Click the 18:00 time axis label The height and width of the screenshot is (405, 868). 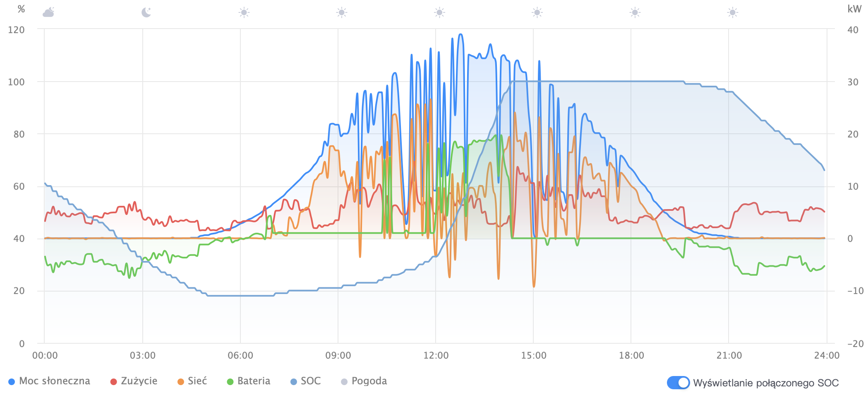[631, 355]
